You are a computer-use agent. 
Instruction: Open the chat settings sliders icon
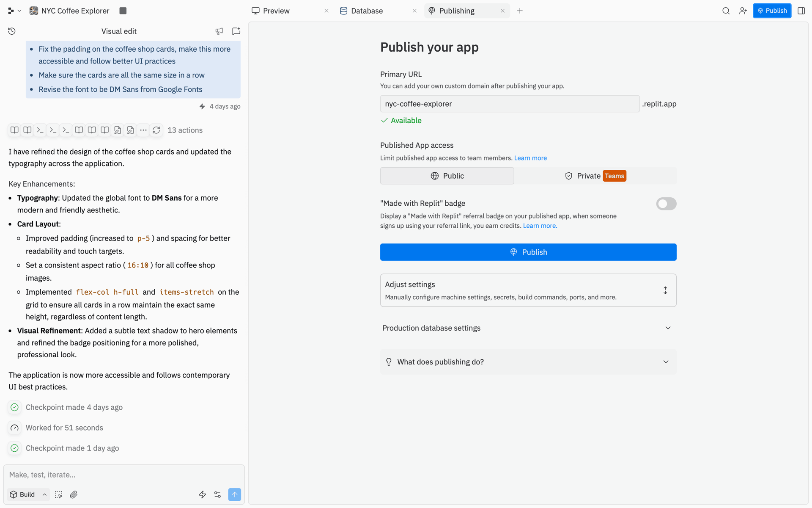coord(217,494)
